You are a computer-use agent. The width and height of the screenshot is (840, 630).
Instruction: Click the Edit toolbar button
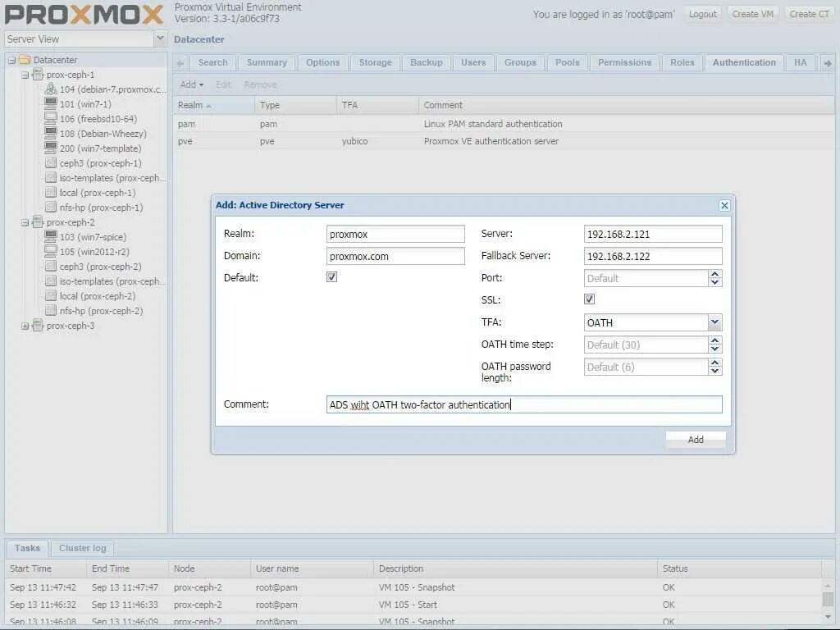coord(223,84)
